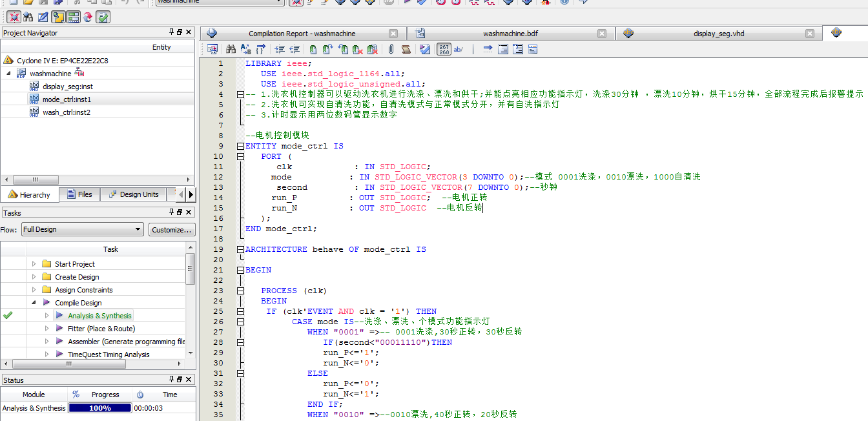868x421 pixels.
Task: Expand the Assign Constraints task folder
Action: (x=34, y=290)
